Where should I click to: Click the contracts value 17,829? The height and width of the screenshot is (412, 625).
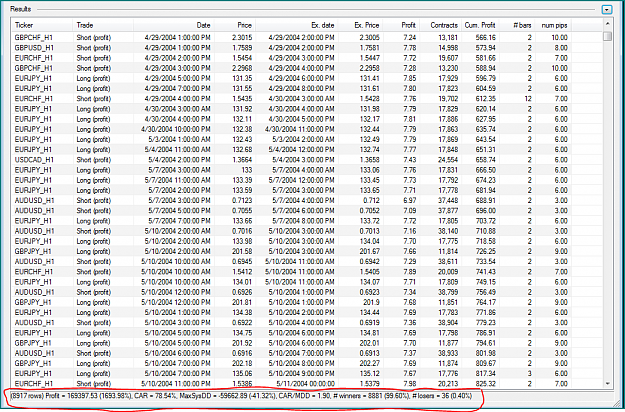tap(448, 109)
